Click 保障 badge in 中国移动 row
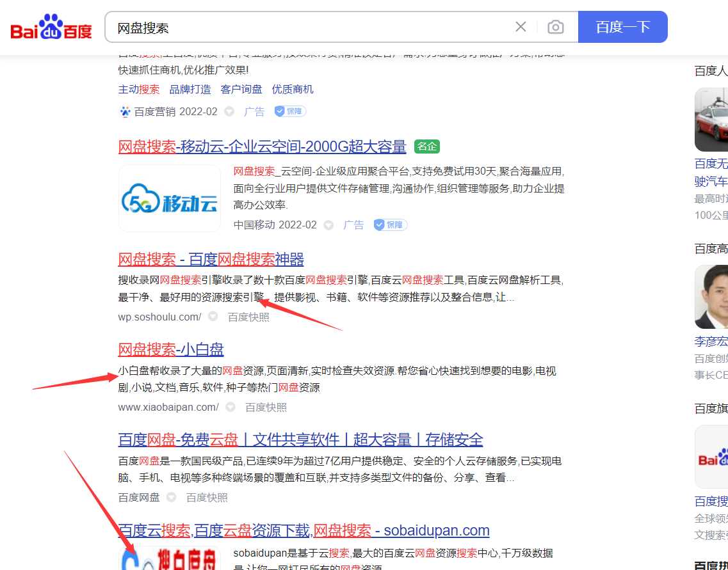 (x=391, y=225)
